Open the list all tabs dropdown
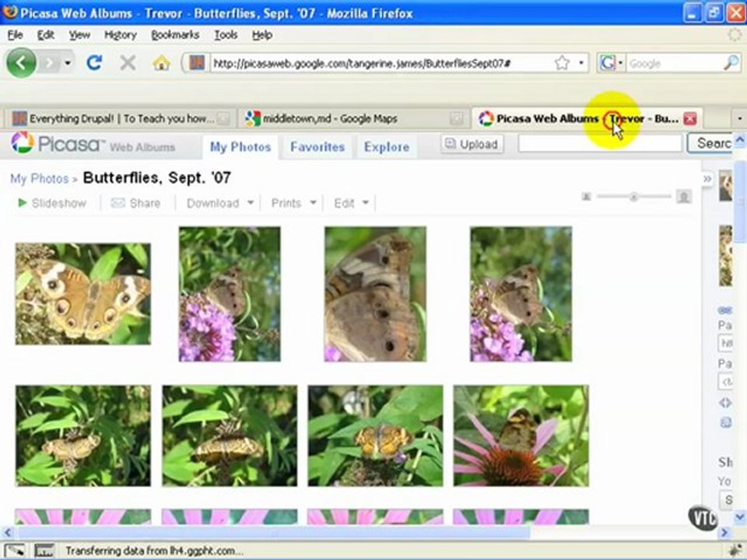This screenshot has height=560, width=747. (739, 118)
